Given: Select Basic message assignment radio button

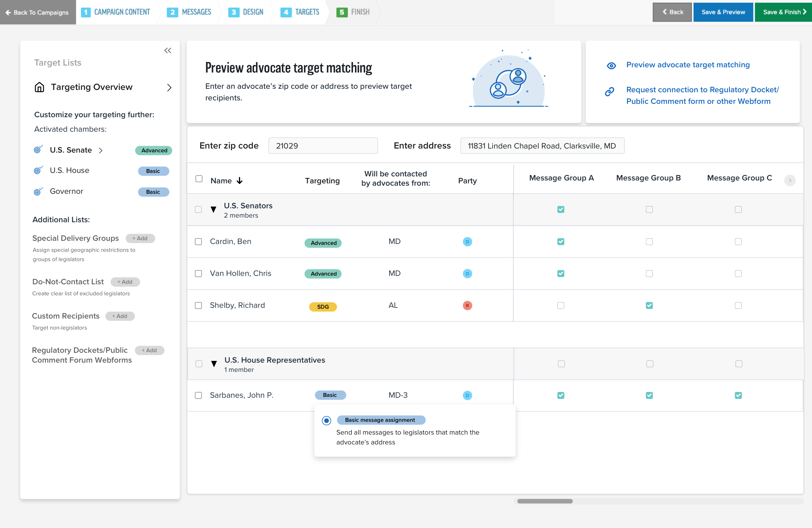Looking at the screenshot, I should coord(326,420).
